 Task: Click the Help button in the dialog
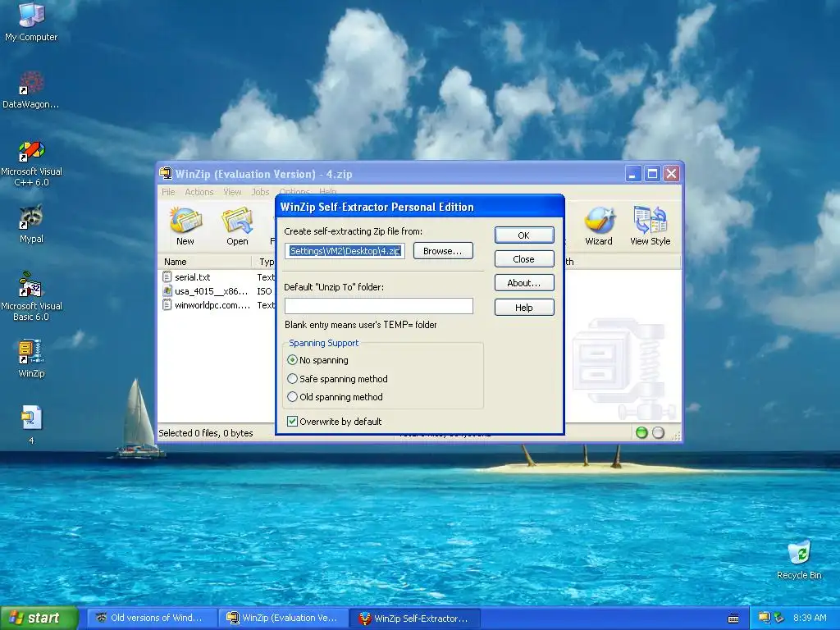tap(524, 308)
